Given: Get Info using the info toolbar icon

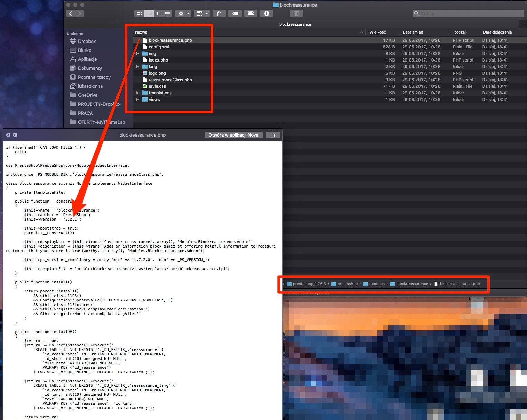Looking at the screenshot, I should 266,13.
